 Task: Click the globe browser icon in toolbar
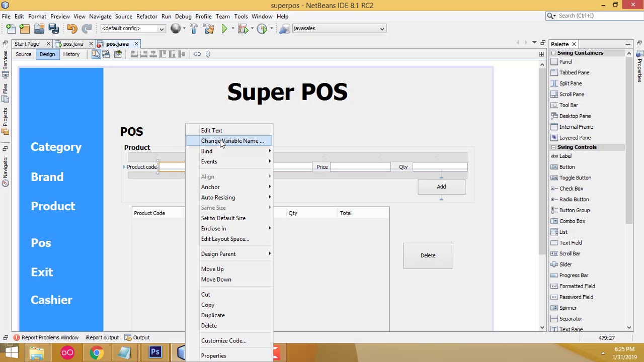click(175, 29)
